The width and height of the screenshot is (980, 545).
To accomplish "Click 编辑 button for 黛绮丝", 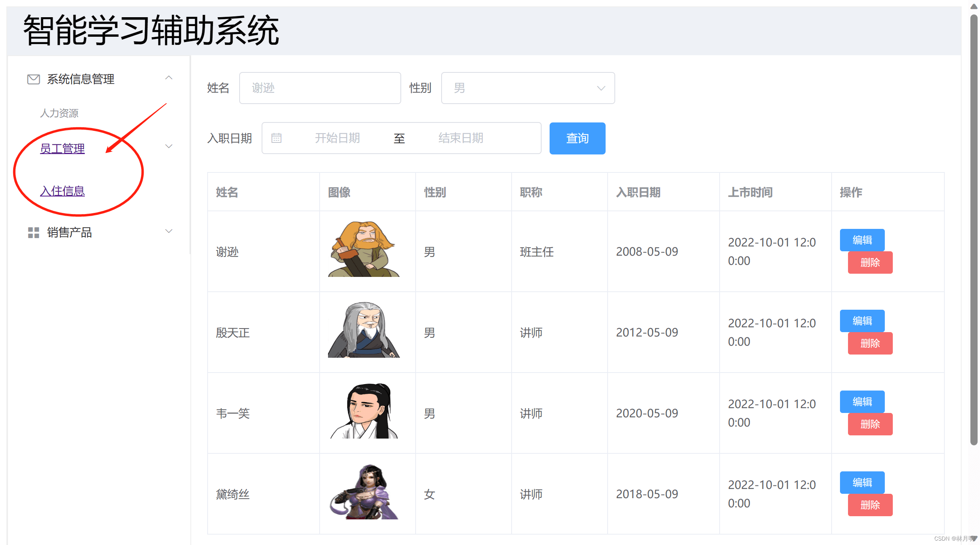I will click(862, 483).
